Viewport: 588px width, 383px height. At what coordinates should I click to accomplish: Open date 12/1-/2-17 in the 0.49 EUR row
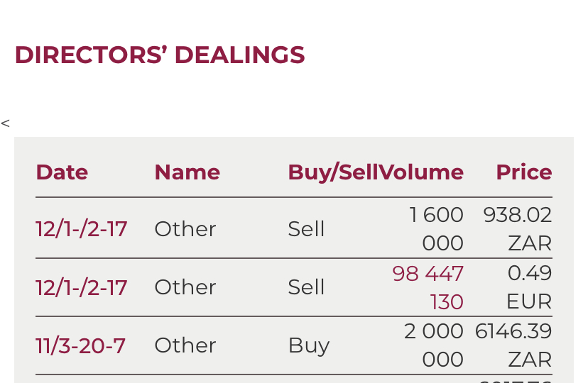pos(82,287)
